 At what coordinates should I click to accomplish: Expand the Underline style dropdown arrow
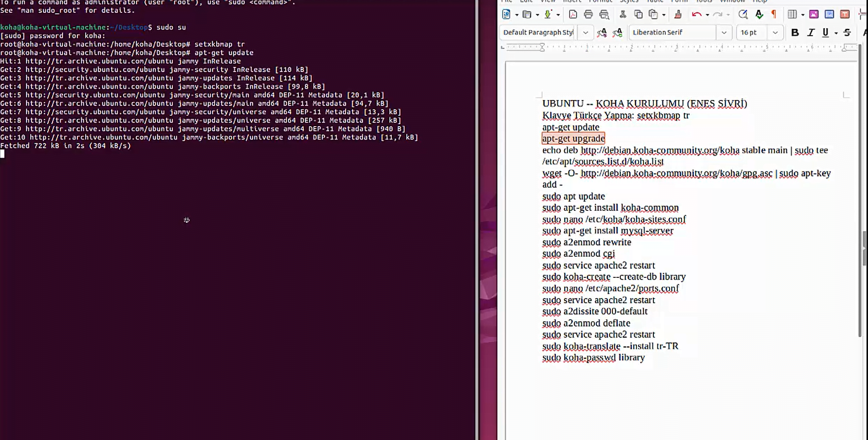836,33
